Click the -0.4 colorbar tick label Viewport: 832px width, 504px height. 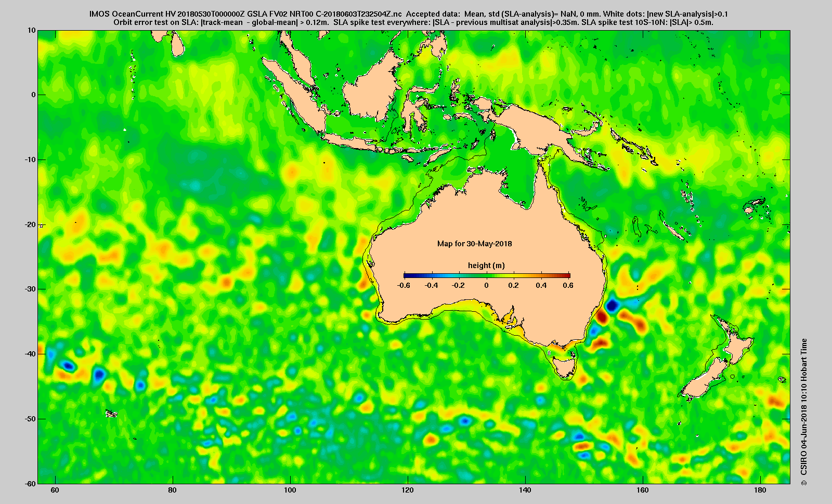[432, 285]
